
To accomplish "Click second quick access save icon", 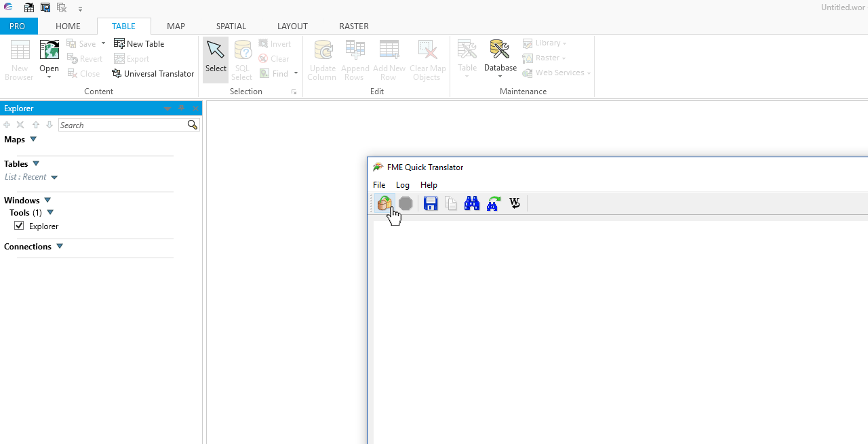I will coord(45,8).
